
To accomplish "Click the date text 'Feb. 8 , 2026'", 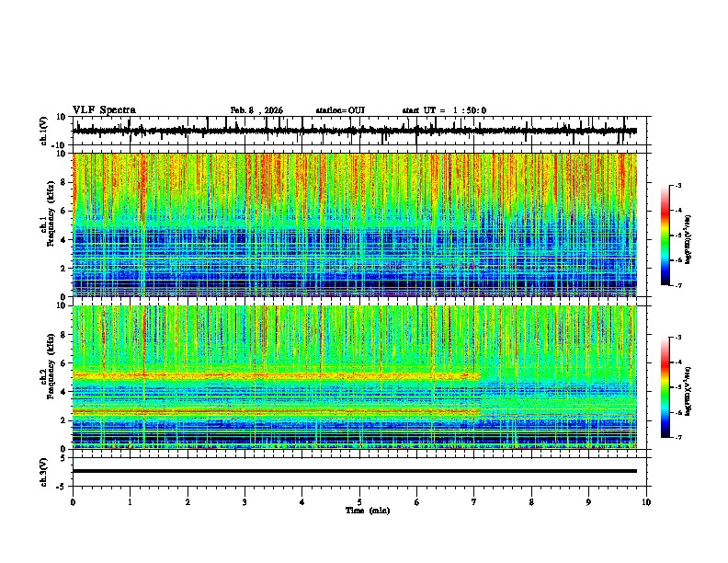I will [x=256, y=110].
